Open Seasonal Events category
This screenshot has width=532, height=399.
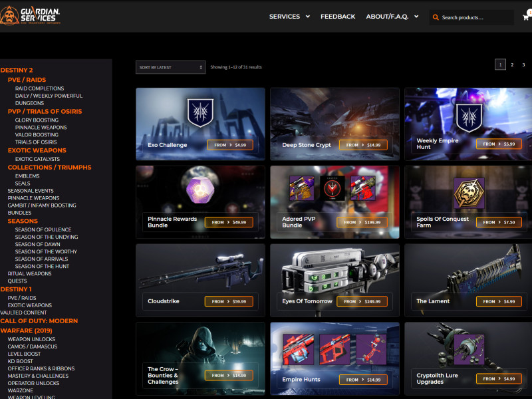31,191
